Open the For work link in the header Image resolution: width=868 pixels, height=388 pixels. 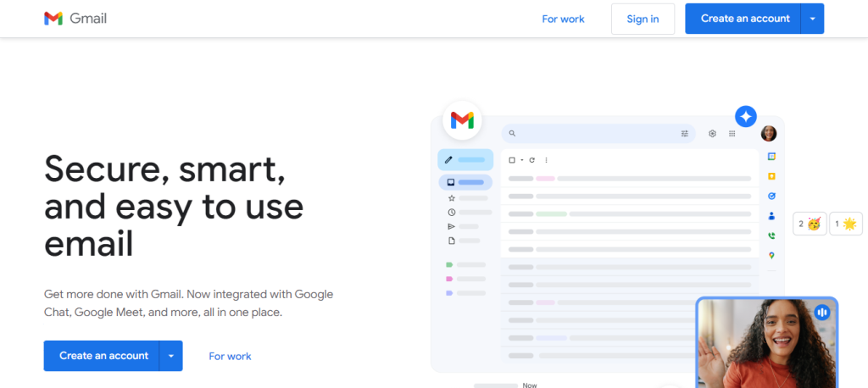coord(563,19)
